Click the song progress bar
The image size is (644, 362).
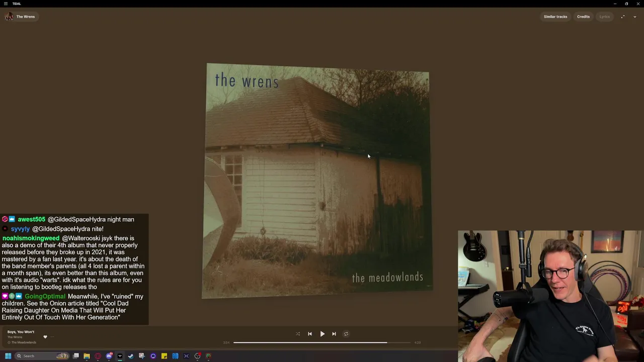click(x=322, y=342)
